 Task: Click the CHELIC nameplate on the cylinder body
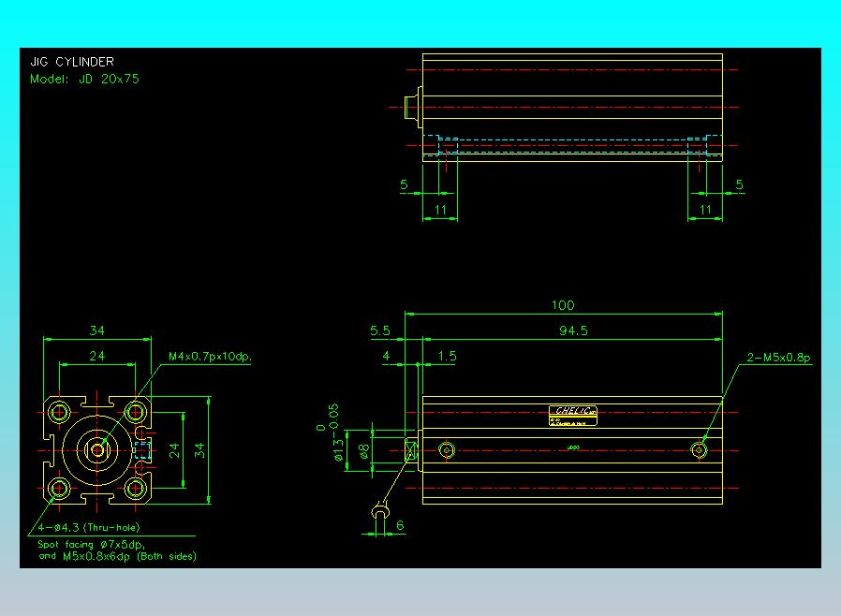(573, 416)
